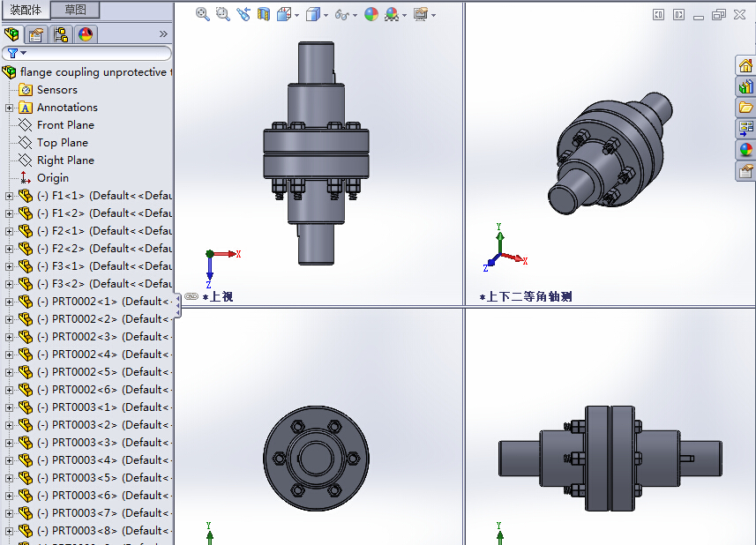
Task: Open the Display Style dropdown arrow
Action: 326,15
